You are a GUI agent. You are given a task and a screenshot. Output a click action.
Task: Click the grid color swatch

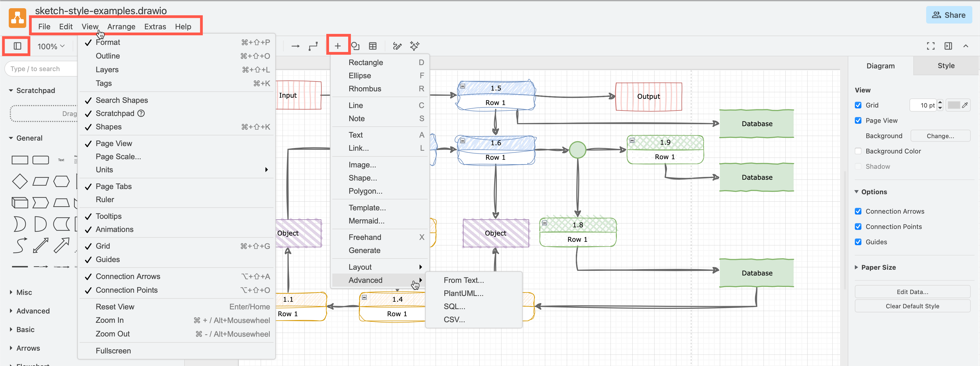pos(954,105)
